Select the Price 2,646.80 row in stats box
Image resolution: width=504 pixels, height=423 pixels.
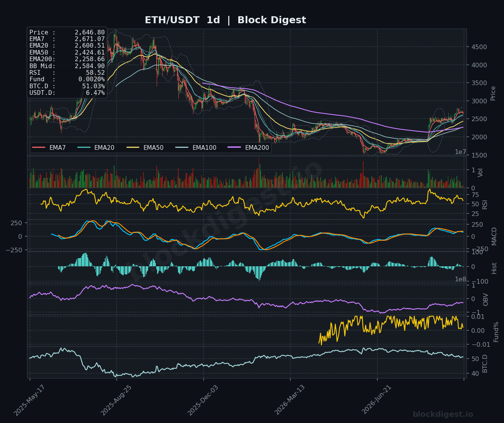pos(67,33)
